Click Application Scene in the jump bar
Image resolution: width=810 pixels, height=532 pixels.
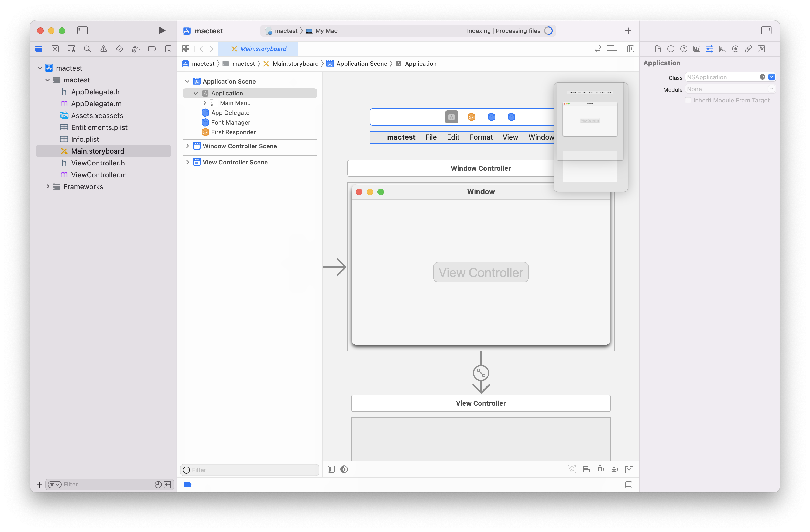(x=357, y=64)
